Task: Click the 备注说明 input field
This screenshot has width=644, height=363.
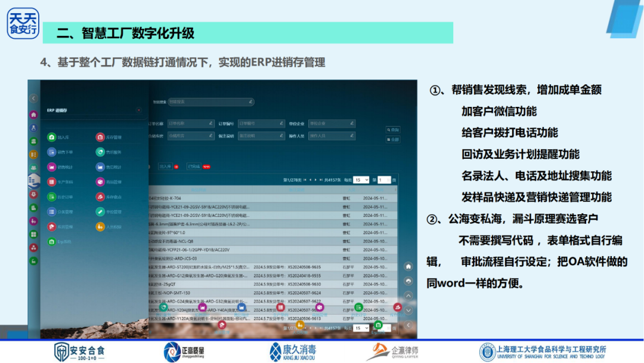Action: 262,136
